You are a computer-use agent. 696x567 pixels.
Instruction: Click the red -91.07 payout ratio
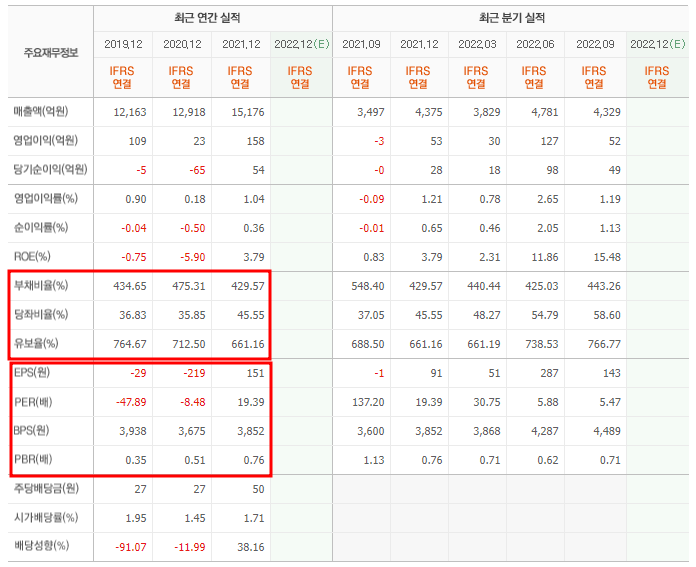tap(131, 547)
